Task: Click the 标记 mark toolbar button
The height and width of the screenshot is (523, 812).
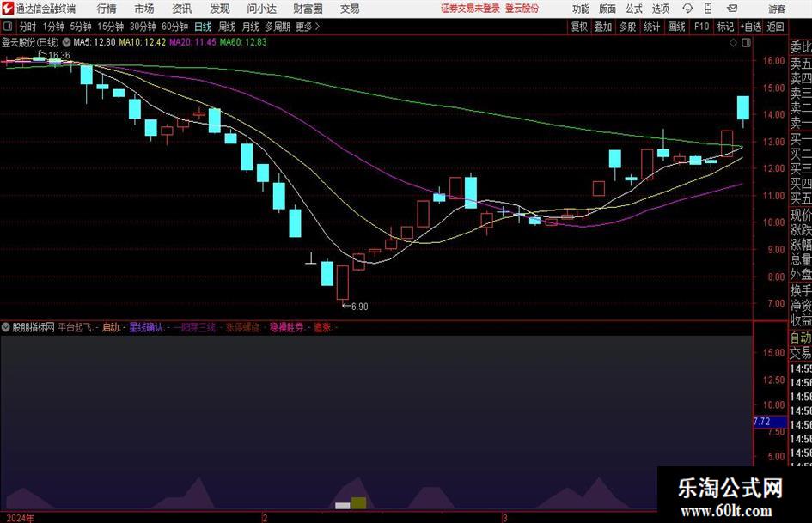Action: click(725, 27)
